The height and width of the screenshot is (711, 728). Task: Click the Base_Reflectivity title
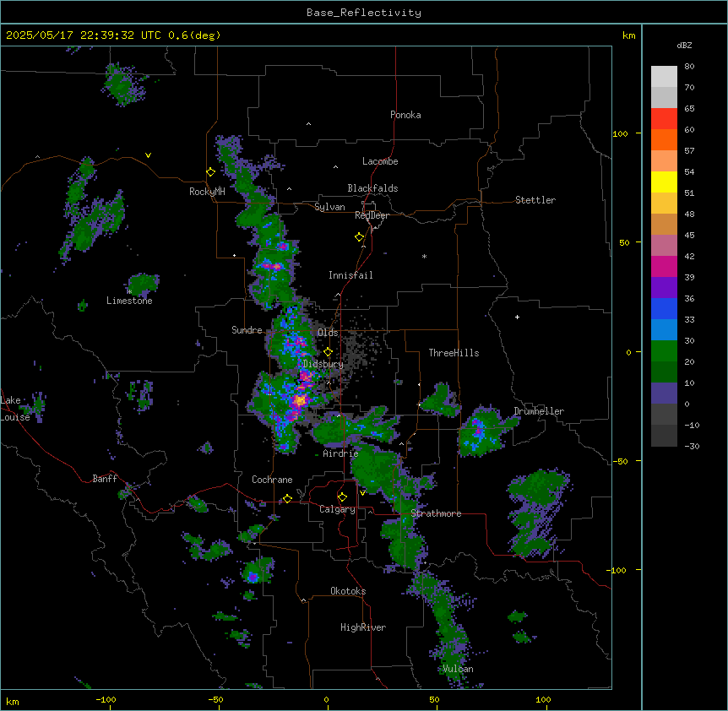point(364,13)
